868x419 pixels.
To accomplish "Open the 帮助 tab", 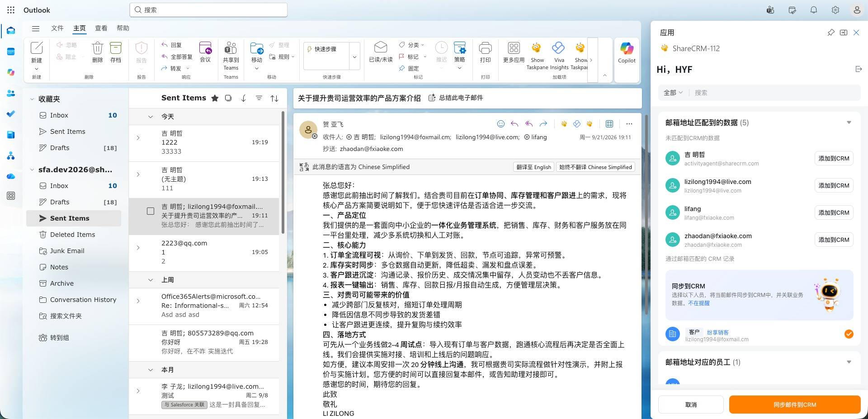I will point(123,28).
